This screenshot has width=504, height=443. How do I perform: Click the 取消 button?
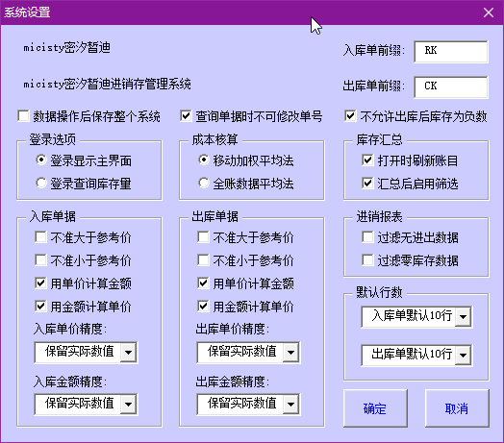tap(457, 408)
